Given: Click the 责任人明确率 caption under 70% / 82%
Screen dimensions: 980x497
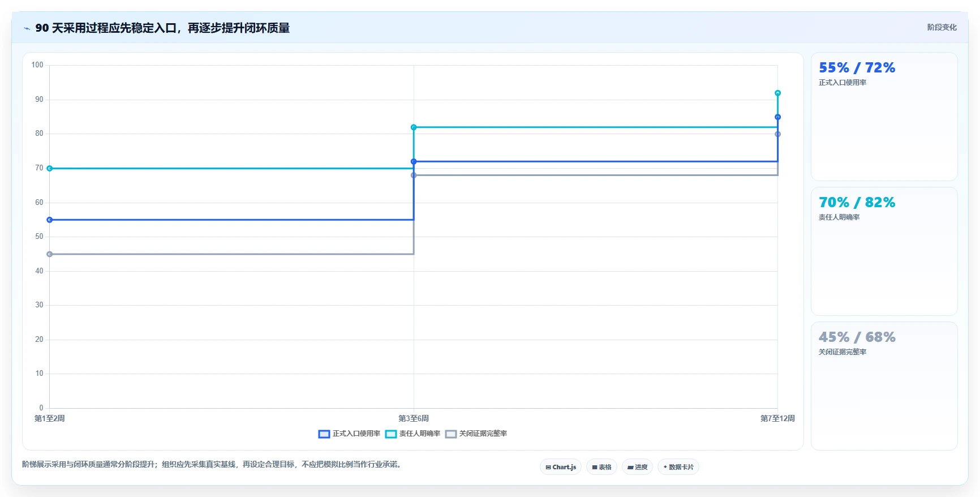Looking at the screenshot, I should point(839,217).
